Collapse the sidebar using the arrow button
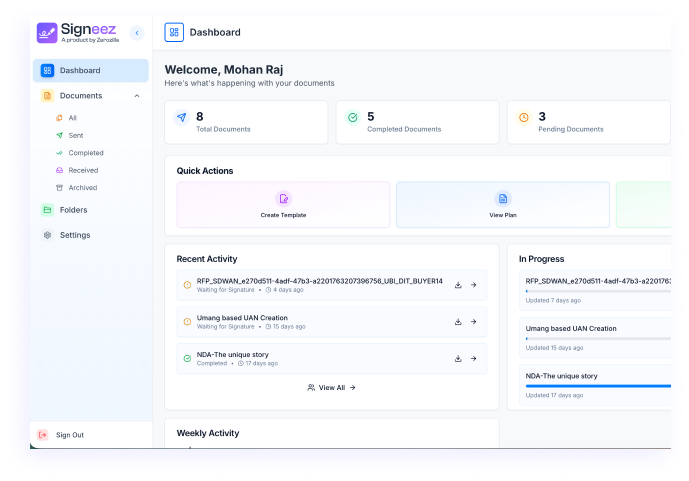Image resolution: width=689 pixels, height=481 pixels. [x=137, y=33]
